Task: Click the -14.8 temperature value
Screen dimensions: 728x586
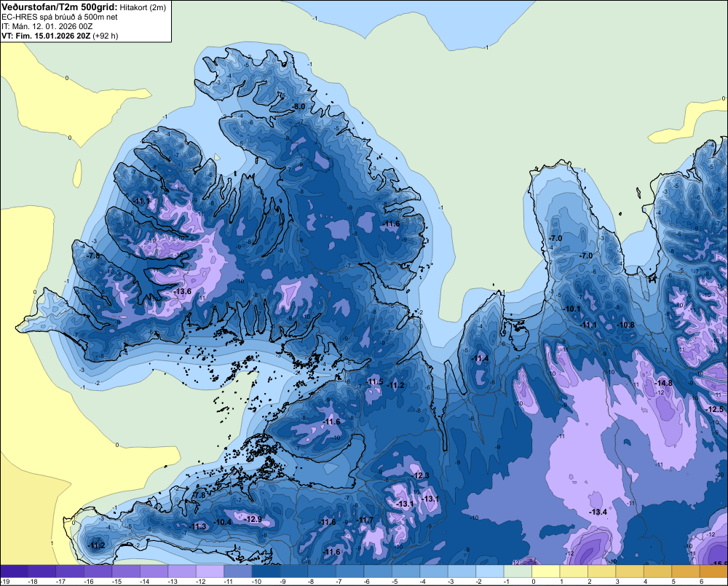Action: (663, 383)
